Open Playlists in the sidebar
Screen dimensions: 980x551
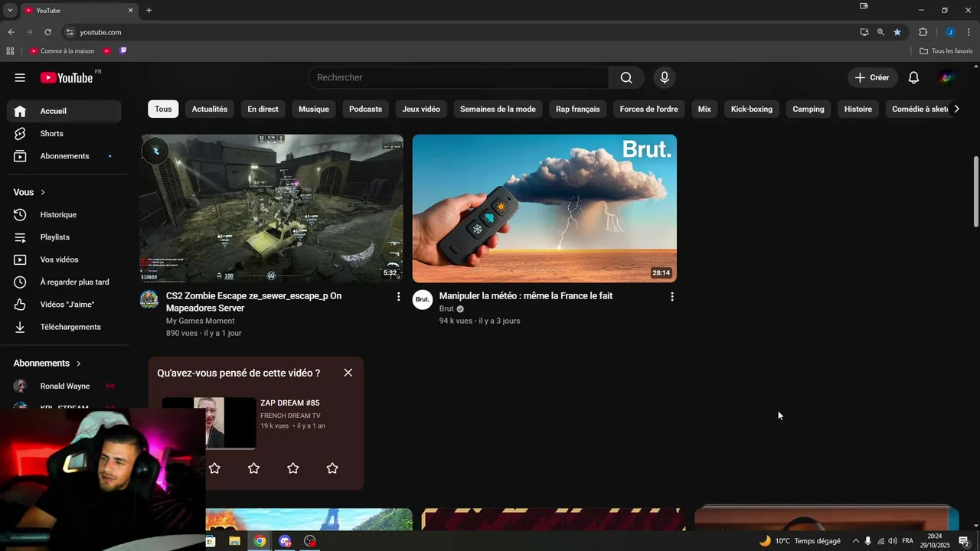coord(64,237)
